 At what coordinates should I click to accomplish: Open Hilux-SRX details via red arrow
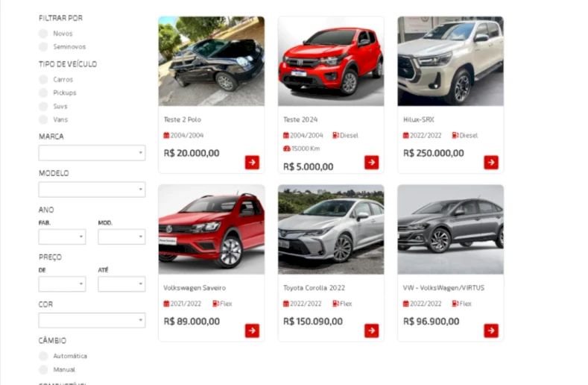pos(491,162)
